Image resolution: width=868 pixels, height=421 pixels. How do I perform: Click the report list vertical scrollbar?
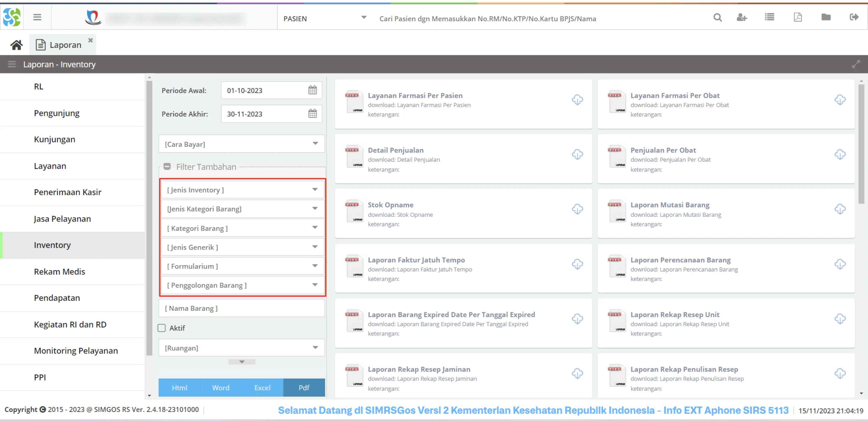point(861,144)
